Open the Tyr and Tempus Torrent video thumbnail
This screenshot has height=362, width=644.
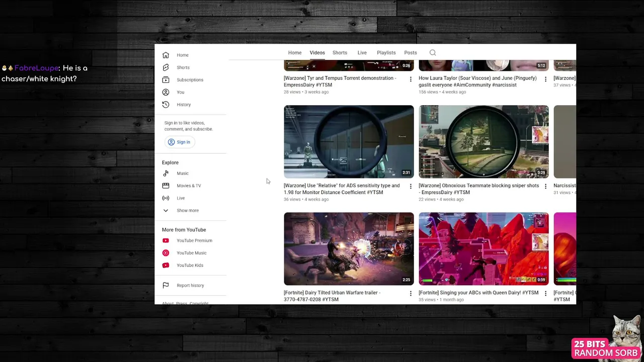(349, 65)
